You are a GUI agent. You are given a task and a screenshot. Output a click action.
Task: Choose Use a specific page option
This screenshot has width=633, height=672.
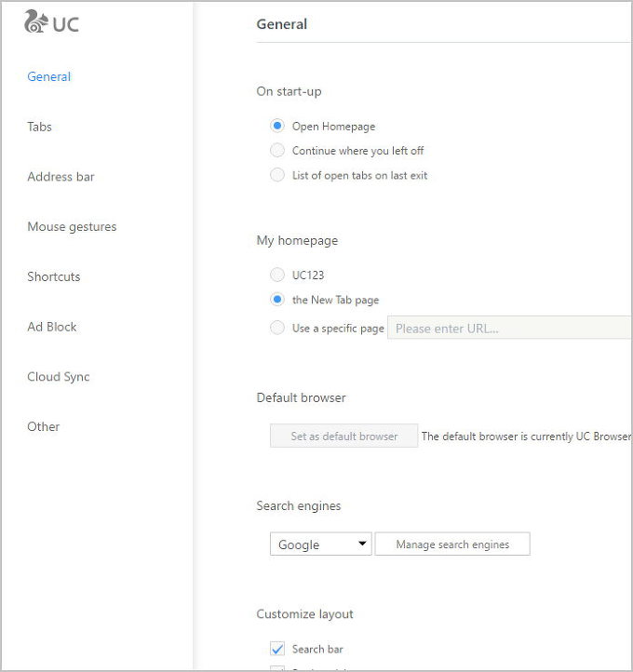point(277,328)
